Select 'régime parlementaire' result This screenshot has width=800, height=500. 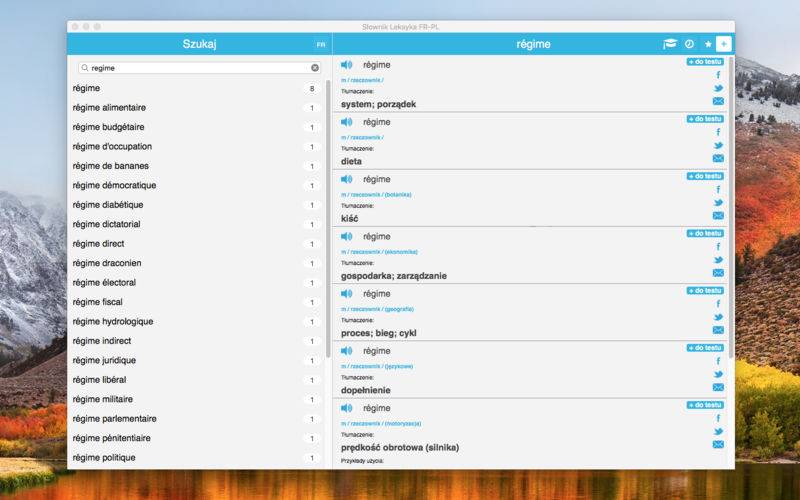pos(196,418)
